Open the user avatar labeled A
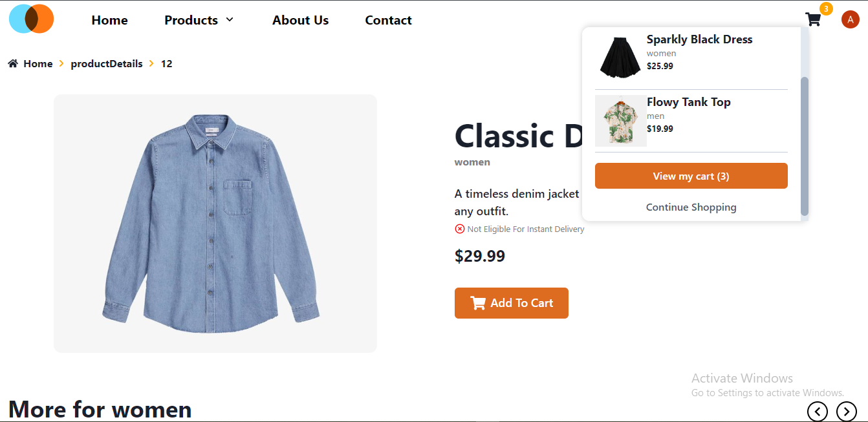Screen dimensions: 868x422 click(850, 19)
